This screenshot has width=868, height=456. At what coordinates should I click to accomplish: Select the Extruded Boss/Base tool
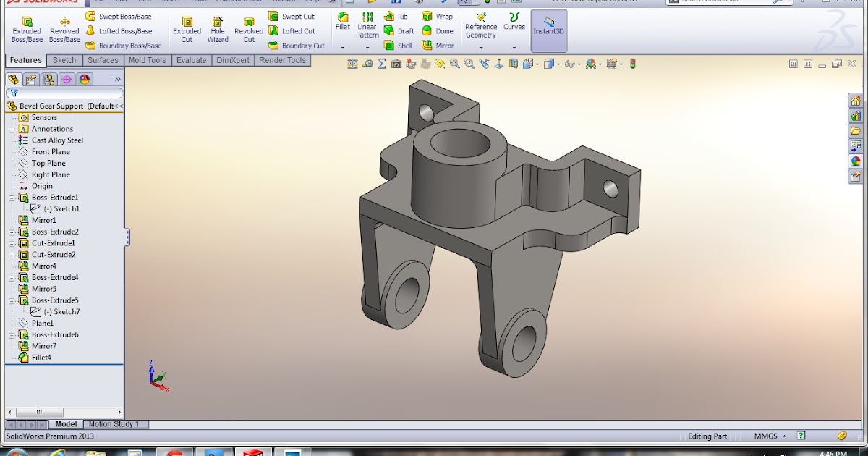[x=26, y=29]
